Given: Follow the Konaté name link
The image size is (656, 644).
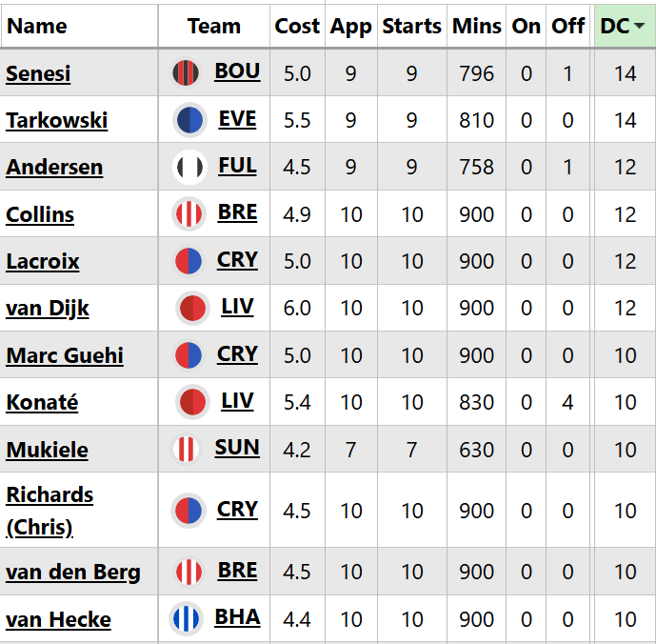Looking at the screenshot, I should [42, 402].
